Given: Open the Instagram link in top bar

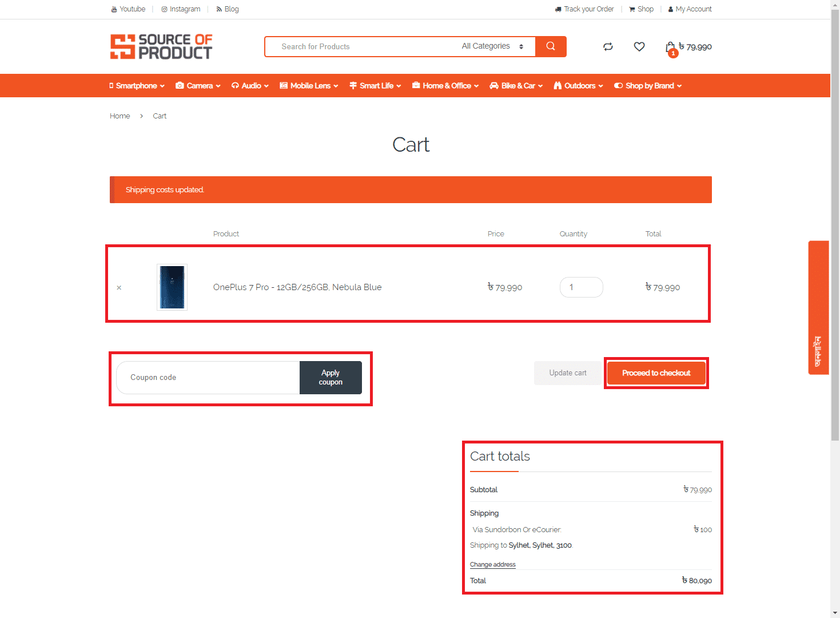Looking at the screenshot, I should 181,9.
